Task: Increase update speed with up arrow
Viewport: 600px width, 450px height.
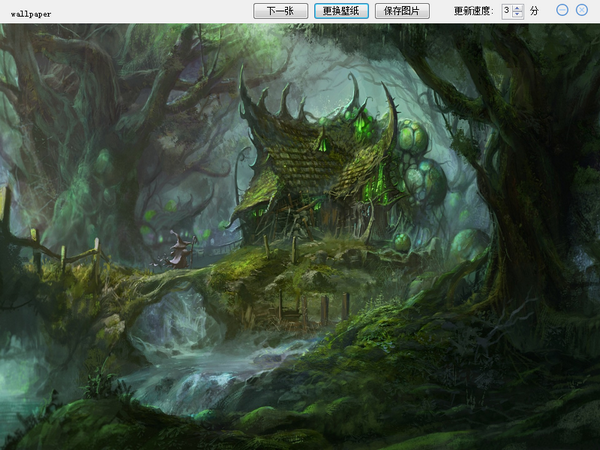Action: [517, 8]
